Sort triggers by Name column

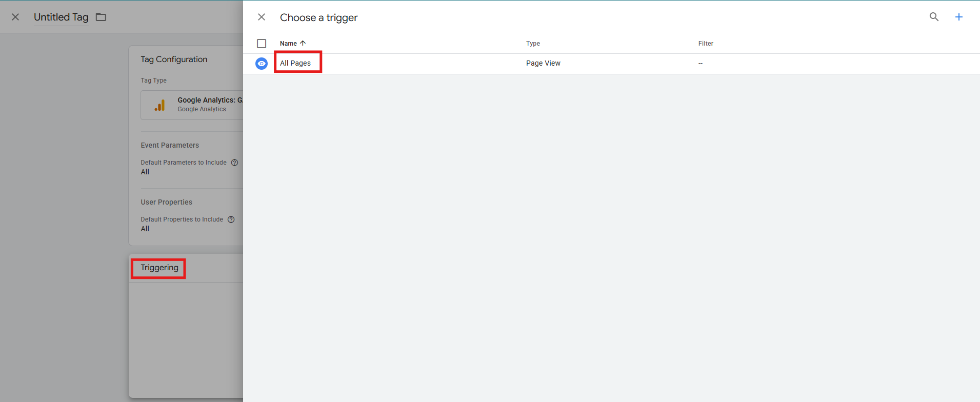coord(288,44)
